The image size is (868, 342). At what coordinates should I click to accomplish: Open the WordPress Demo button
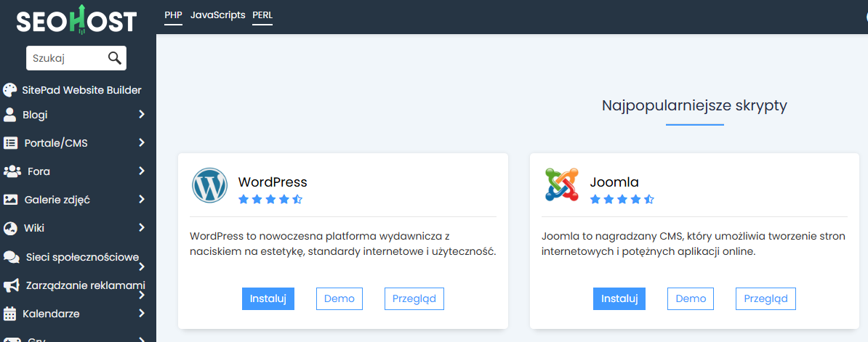[339, 299]
